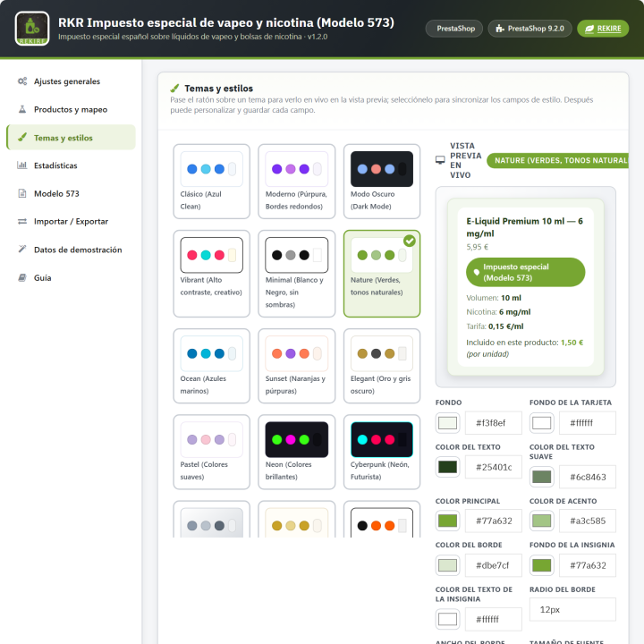Click the arrows icon for Importar / Exportar

(22, 222)
